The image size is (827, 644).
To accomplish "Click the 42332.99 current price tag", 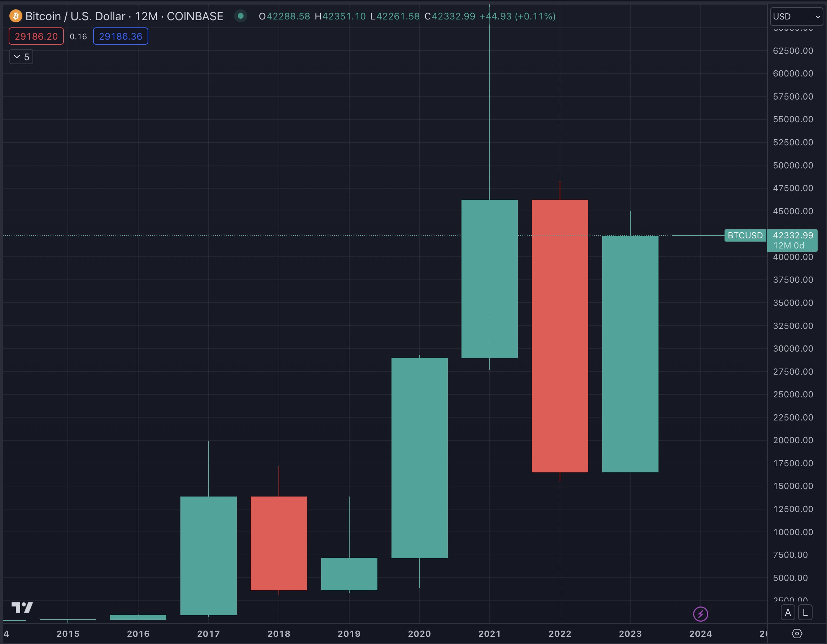I will point(792,236).
